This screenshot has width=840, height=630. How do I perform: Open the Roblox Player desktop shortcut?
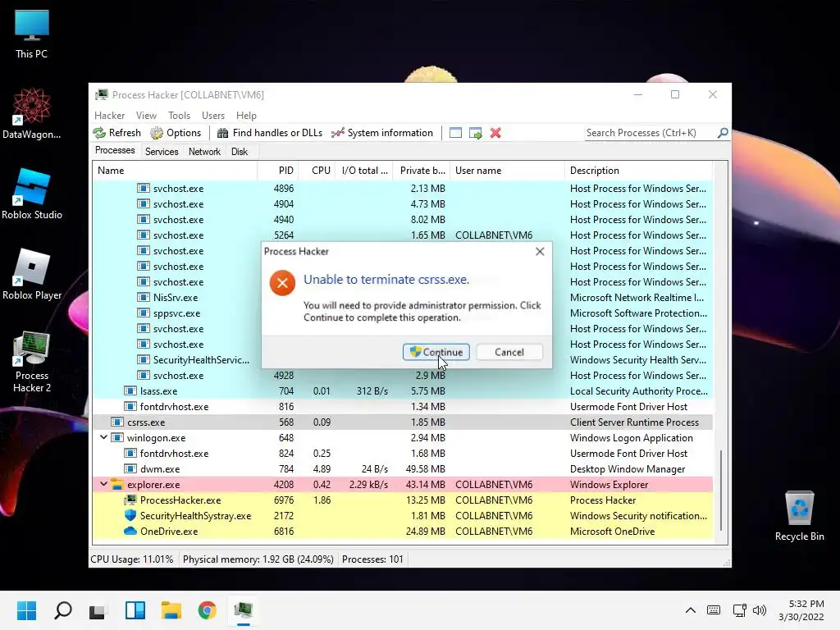[32, 274]
